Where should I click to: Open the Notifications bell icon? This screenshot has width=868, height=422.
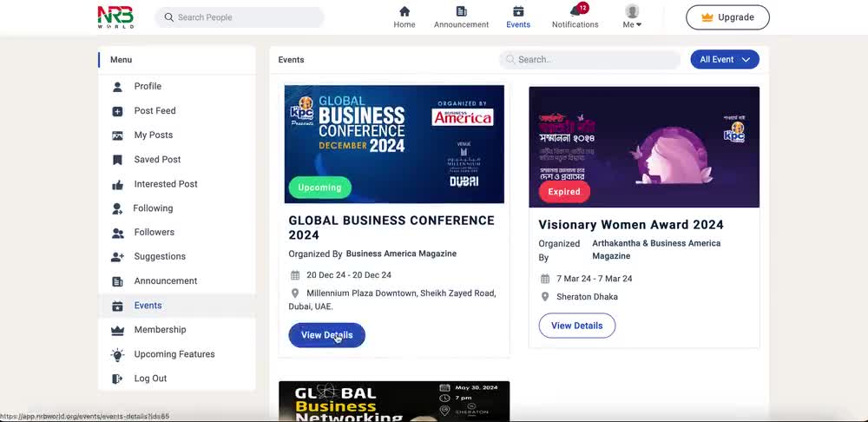(575, 11)
